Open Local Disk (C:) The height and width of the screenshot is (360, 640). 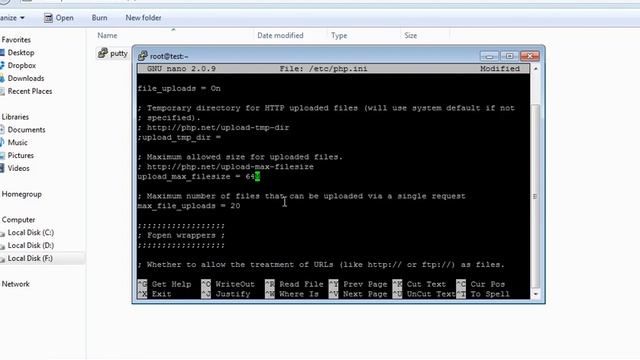31,233
